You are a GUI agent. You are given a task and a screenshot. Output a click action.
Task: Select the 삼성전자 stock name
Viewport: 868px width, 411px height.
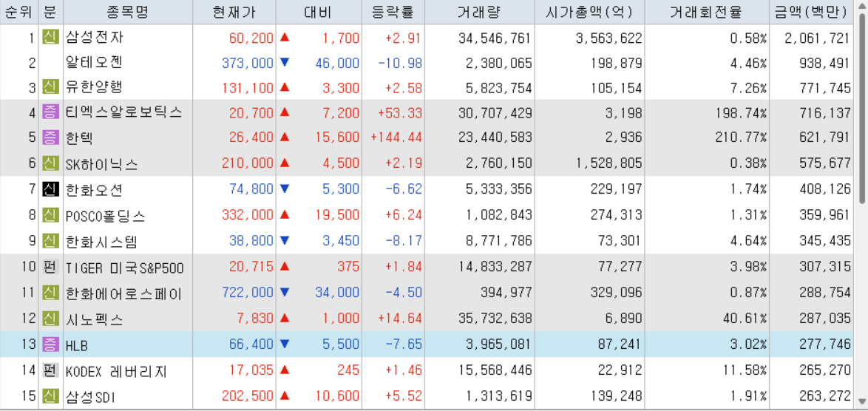pyautogui.click(x=94, y=38)
